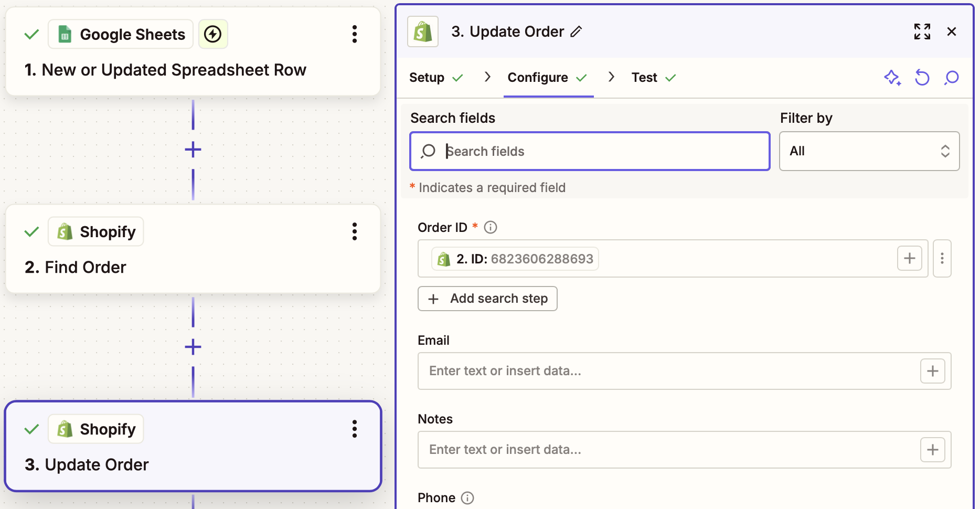980x509 pixels.
Task: Focus the Search fields input
Action: click(590, 151)
